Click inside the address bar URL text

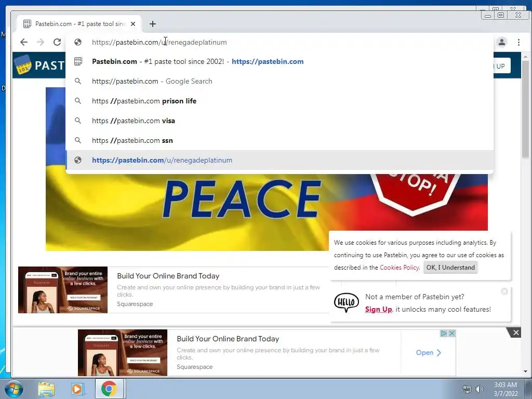click(159, 42)
